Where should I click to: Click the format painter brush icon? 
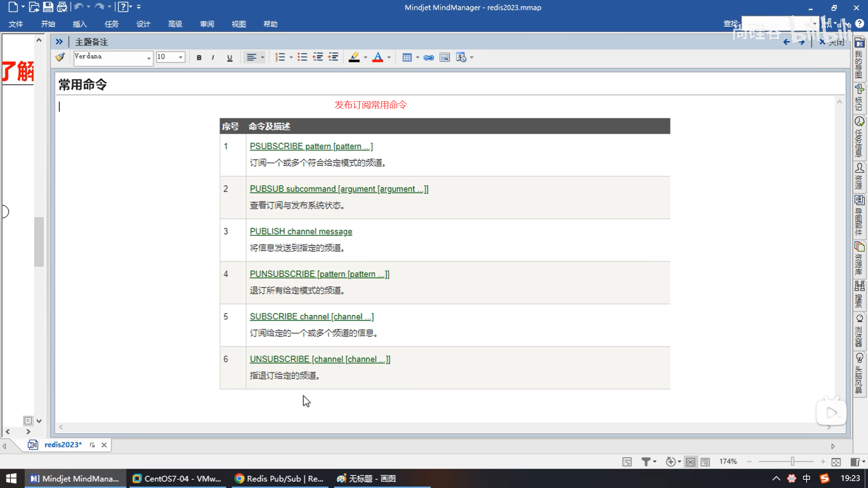60,57
